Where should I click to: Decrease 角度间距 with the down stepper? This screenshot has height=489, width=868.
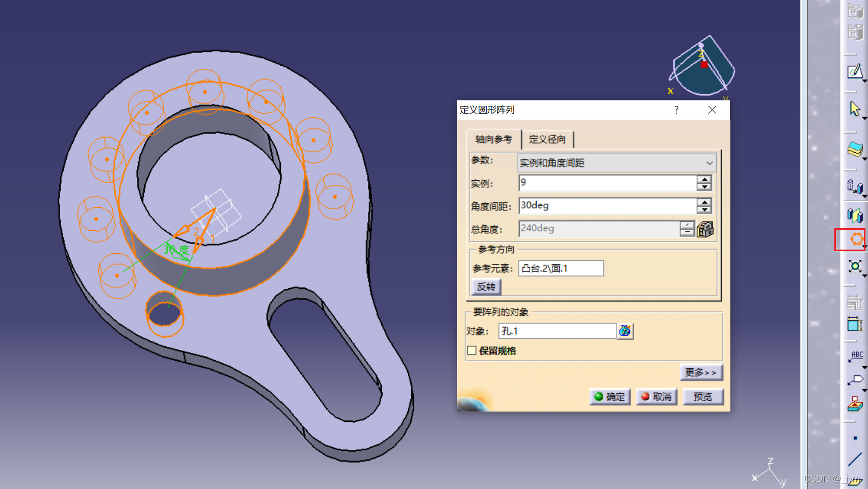[704, 209]
